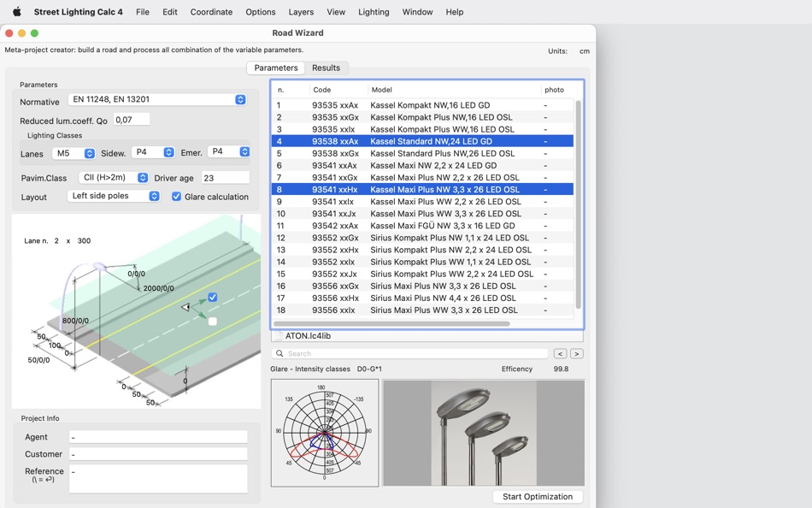
Task: Click the Efficency value 99.8
Action: (561, 369)
